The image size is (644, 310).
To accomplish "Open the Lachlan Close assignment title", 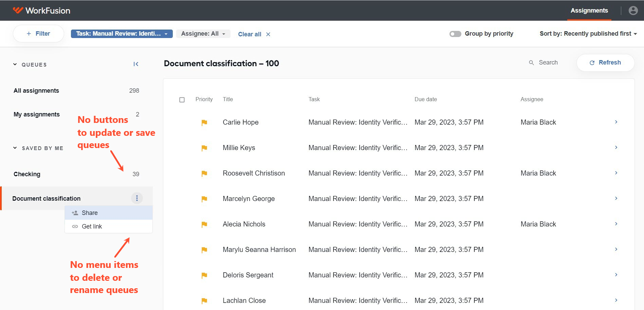I will point(244,300).
